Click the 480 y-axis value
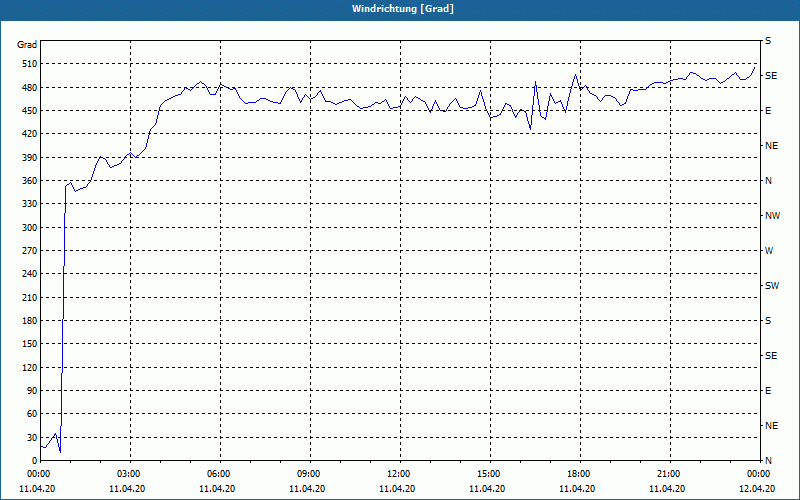Image resolution: width=800 pixels, height=500 pixels. point(30,88)
